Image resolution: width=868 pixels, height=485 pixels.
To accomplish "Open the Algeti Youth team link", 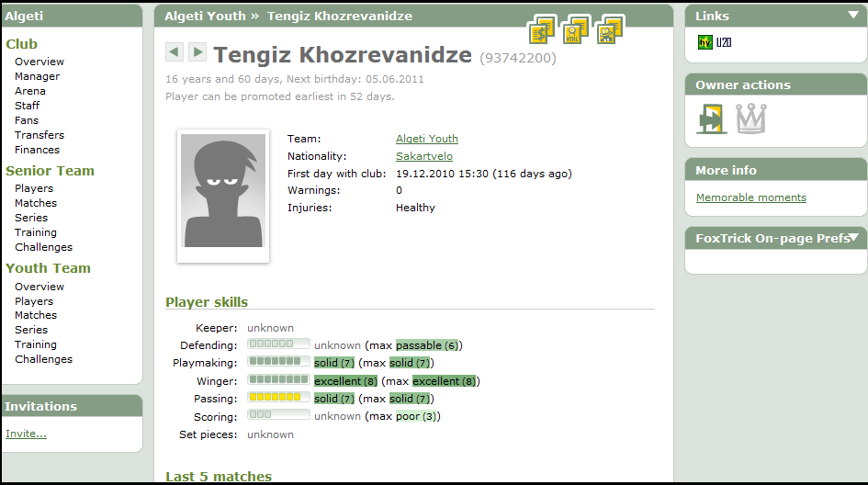I will (427, 139).
